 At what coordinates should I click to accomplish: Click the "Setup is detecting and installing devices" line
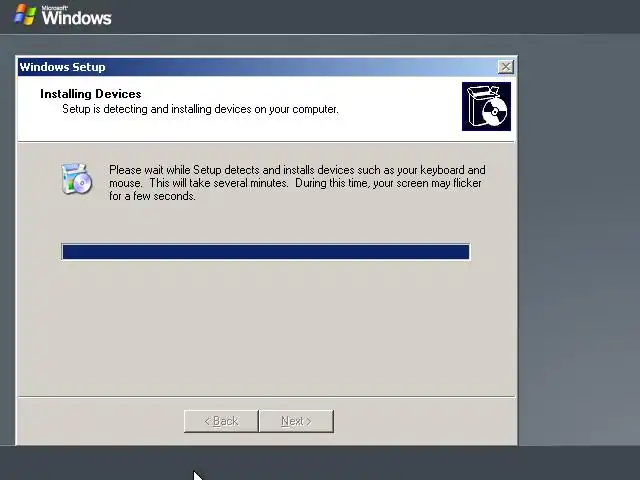(x=200, y=109)
